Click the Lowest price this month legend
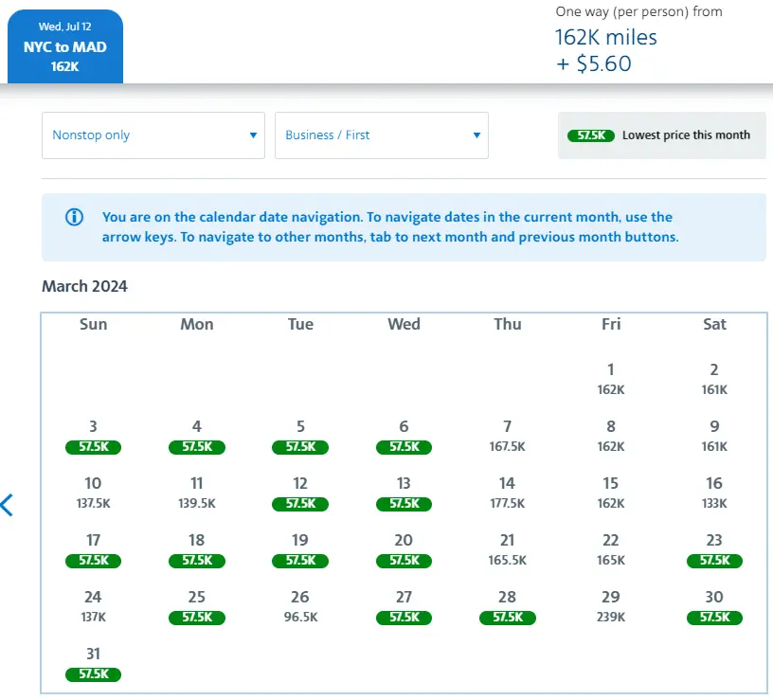 (660, 135)
